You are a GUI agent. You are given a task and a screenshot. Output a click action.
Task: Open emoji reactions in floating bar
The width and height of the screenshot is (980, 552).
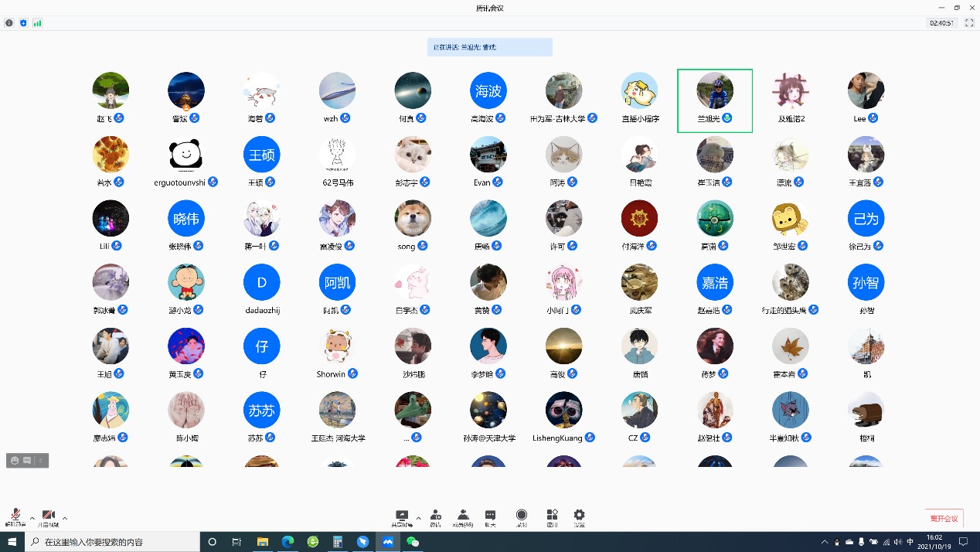tap(14, 461)
